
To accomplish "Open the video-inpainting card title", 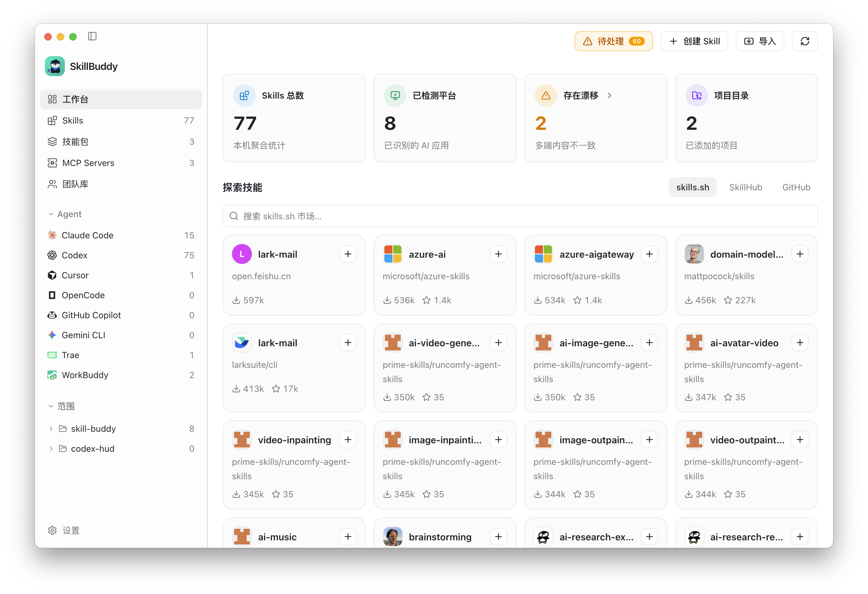I will pos(294,440).
